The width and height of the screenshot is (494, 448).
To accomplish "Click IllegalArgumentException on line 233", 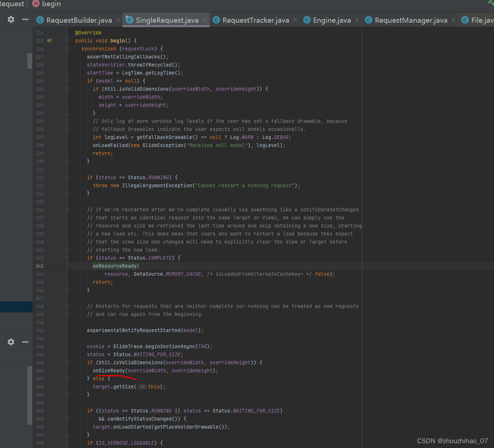I will tap(157, 185).
